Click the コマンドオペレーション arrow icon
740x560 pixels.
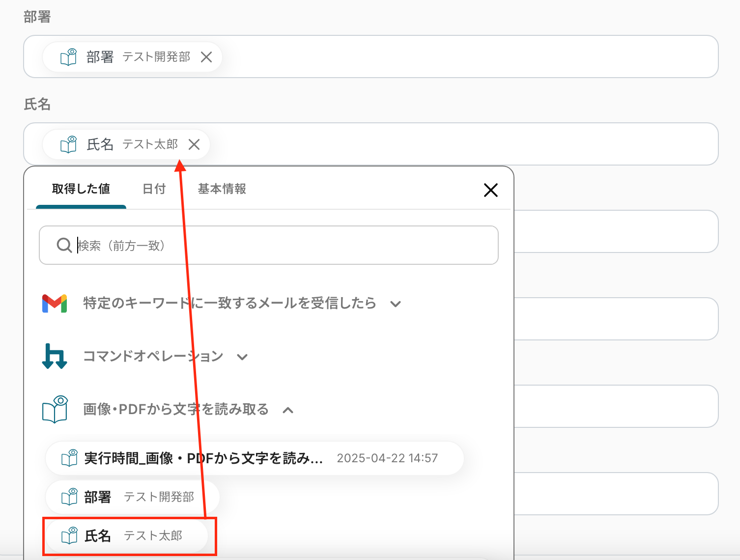[x=55, y=356]
